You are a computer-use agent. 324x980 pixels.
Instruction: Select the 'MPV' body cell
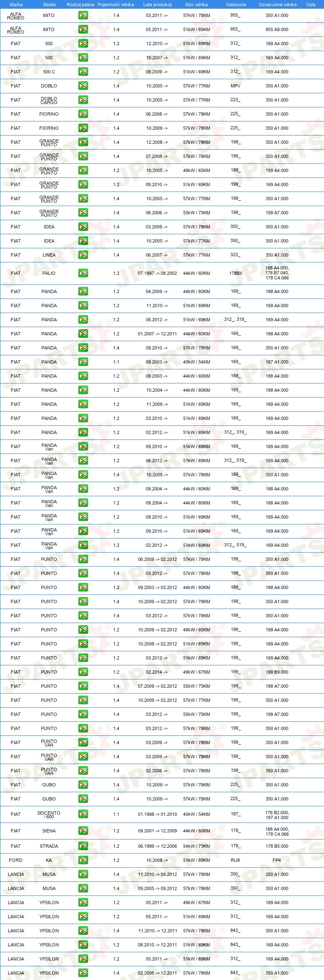235,86
